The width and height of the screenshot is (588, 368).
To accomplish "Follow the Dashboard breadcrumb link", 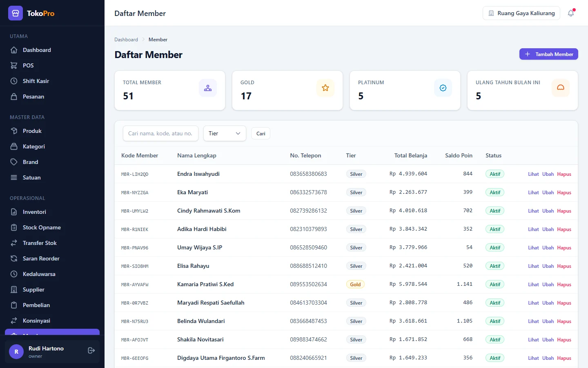I will (x=126, y=40).
